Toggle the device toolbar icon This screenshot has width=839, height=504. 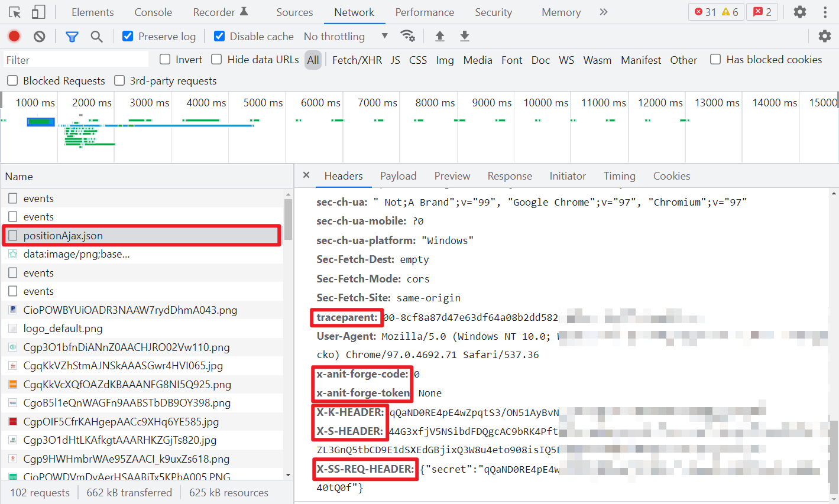tap(38, 12)
